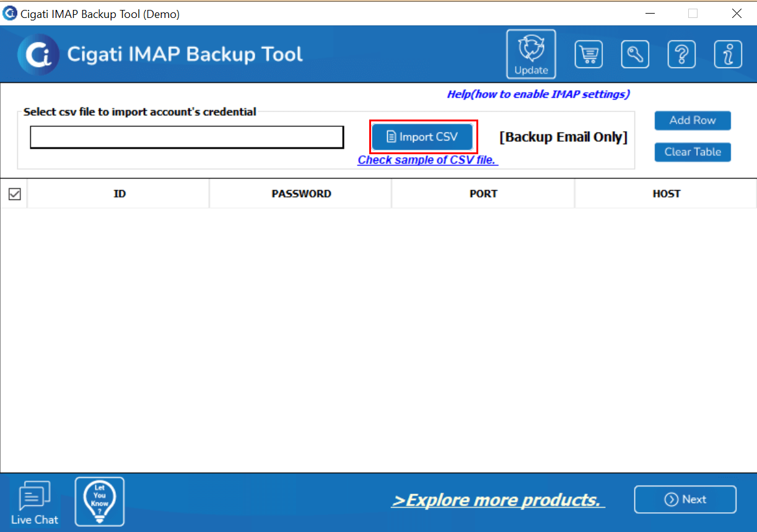Follow the Explore more products link
Viewport: 757px width, 532px height.
point(498,500)
